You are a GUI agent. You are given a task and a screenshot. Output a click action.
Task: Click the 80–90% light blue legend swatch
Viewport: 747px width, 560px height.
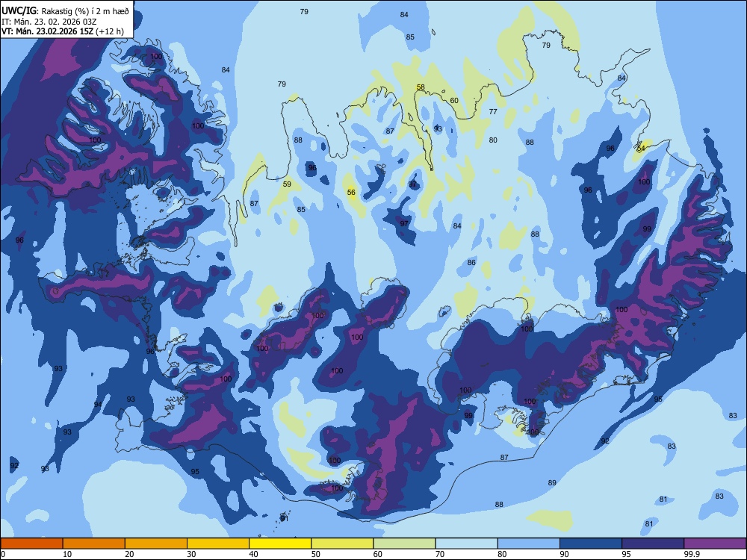tap(529, 544)
